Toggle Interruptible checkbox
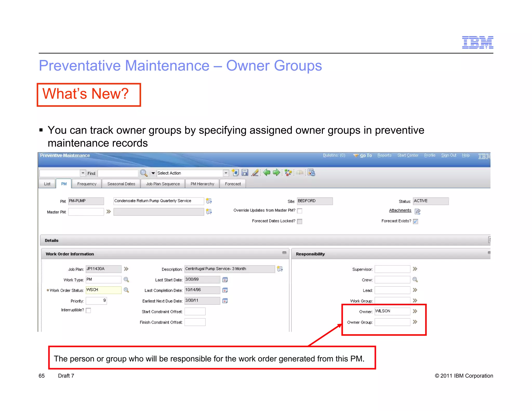532x411 pixels. (88, 310)
